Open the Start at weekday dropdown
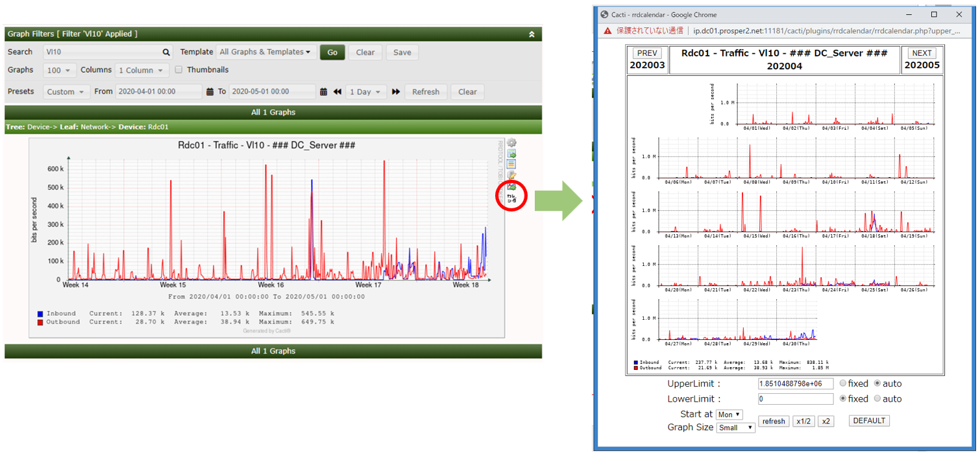 pos(729,415)
